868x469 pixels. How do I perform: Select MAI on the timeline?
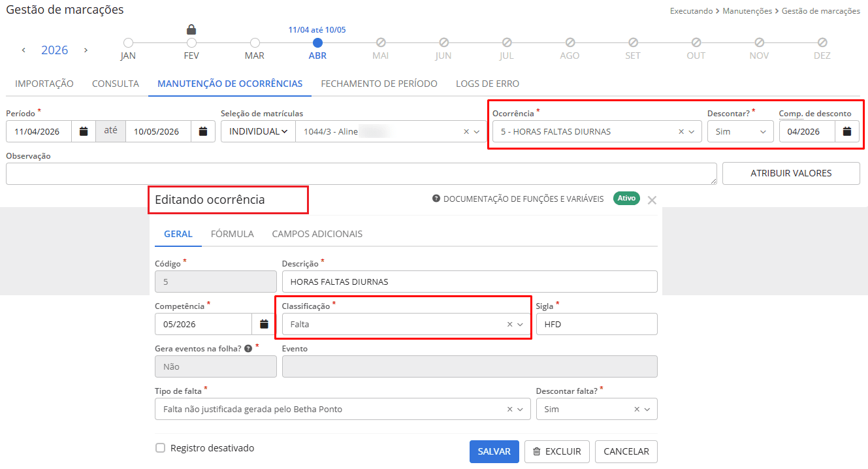click(x=381, y=42)
